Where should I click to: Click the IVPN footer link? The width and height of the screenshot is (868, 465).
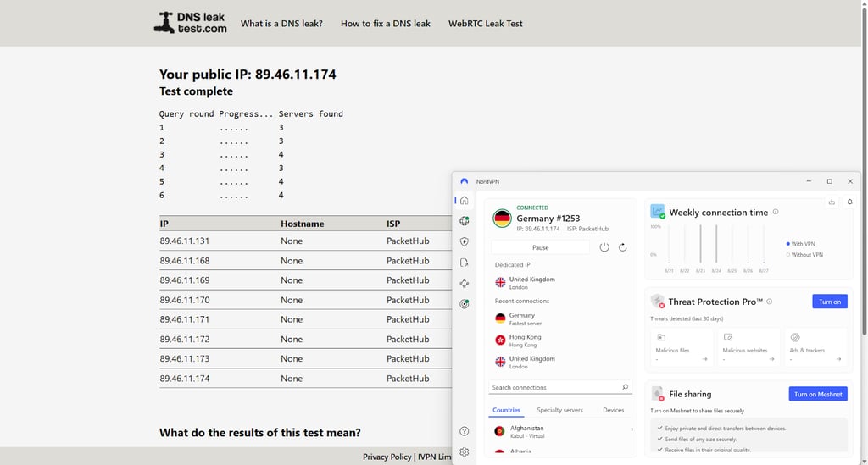pyautogui.click(x=435, y=457)
